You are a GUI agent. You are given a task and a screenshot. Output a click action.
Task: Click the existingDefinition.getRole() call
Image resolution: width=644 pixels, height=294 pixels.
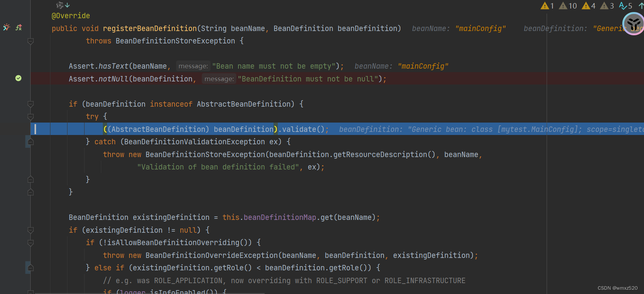[192, 268]
